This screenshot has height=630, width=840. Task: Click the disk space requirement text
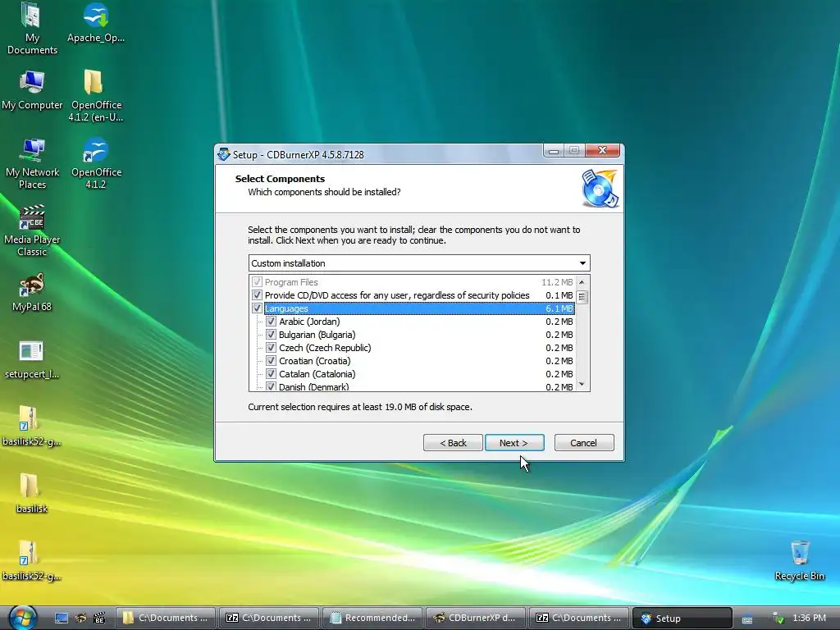(x=360, y=407)
